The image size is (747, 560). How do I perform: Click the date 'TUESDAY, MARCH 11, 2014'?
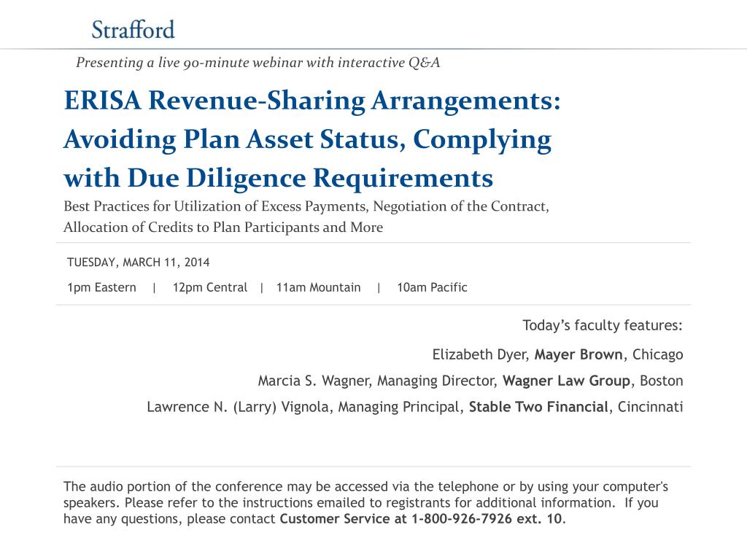(x=138, y=262)
